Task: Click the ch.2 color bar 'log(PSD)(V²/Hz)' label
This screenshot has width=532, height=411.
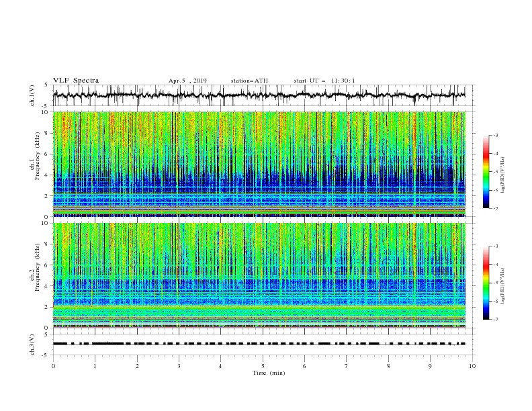Action: 503,285
